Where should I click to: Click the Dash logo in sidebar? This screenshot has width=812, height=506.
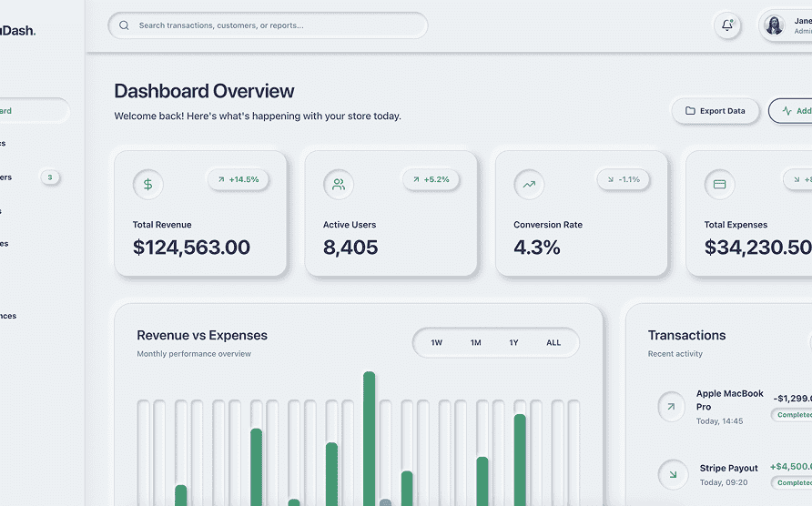coord(17,31)
